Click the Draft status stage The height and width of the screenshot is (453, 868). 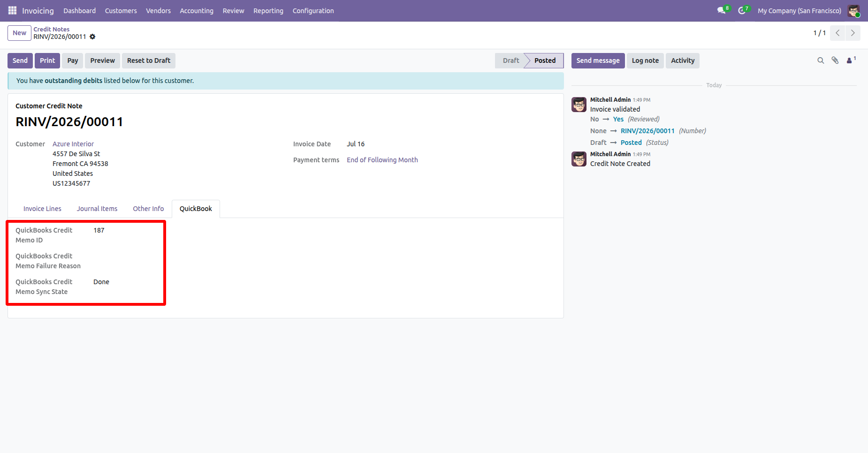tap(511, 60)
